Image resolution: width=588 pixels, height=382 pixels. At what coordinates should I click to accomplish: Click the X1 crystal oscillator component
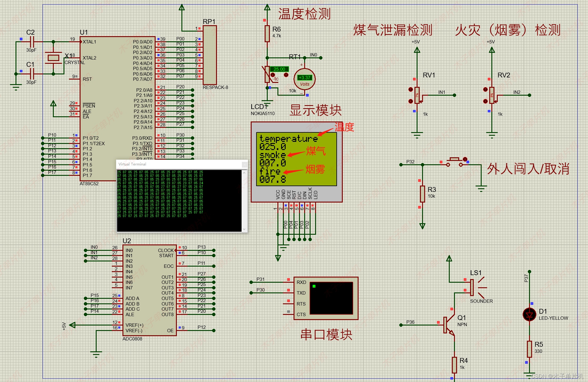(53, 58)
